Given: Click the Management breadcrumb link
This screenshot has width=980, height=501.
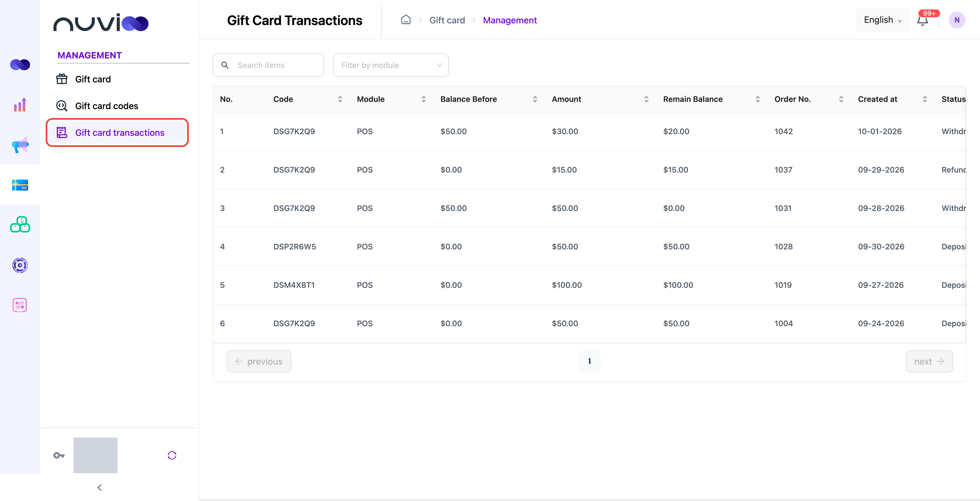Looking at the screenshot, I should pos(510,20).
